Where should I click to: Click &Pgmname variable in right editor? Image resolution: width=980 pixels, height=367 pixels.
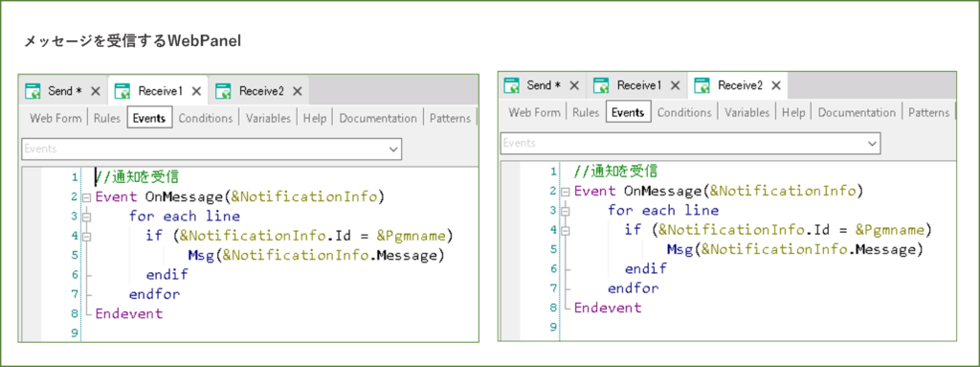889,231
